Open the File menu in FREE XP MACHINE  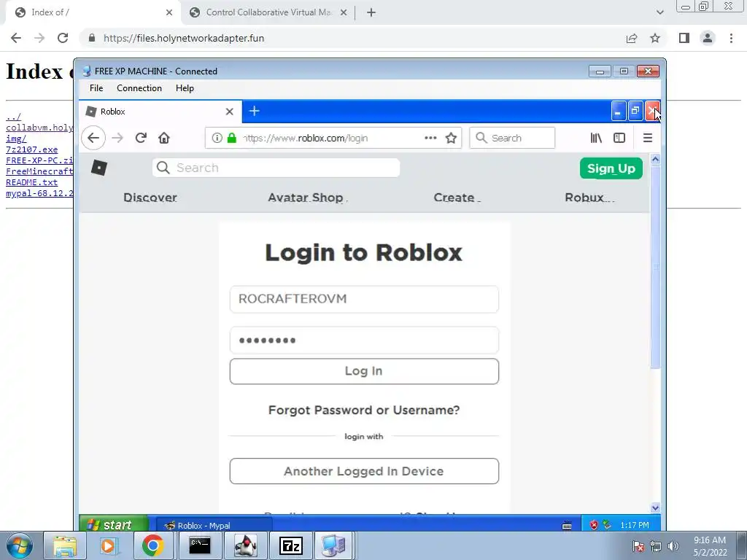pyautogui.click(x=96, y=88)
